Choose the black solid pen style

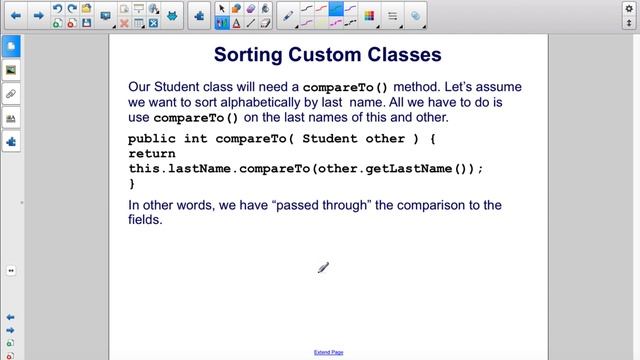coord(307,9)
